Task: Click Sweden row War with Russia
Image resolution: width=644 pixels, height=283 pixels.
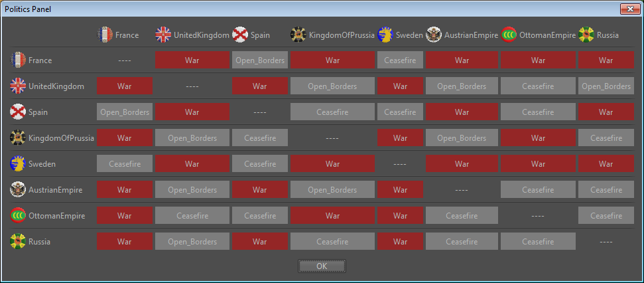Action: [606, 164]
